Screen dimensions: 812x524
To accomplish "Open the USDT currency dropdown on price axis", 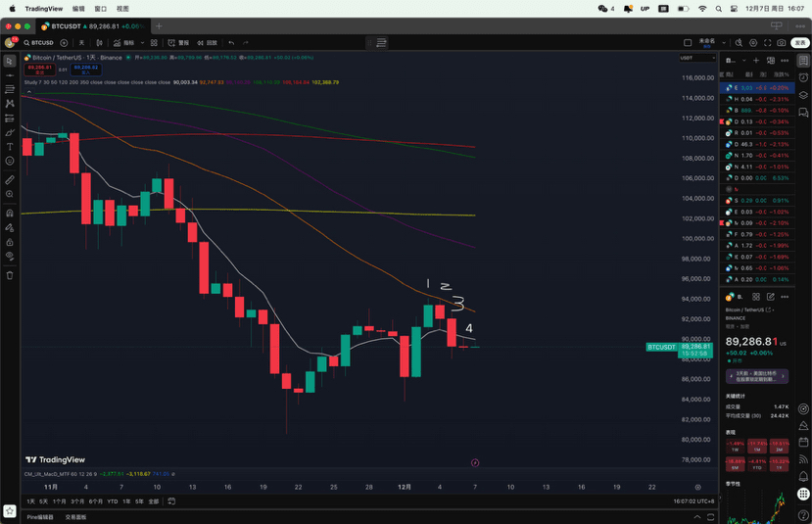I will [x=697, y=58].
